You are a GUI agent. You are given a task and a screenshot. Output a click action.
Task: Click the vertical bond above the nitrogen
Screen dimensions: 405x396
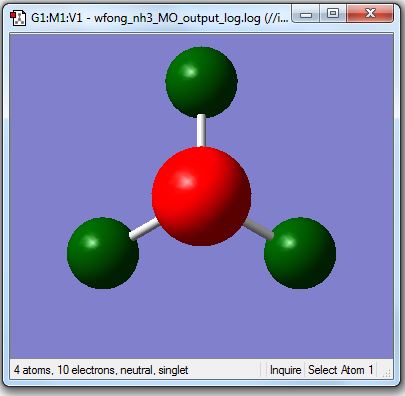click(x=201, y=131)
